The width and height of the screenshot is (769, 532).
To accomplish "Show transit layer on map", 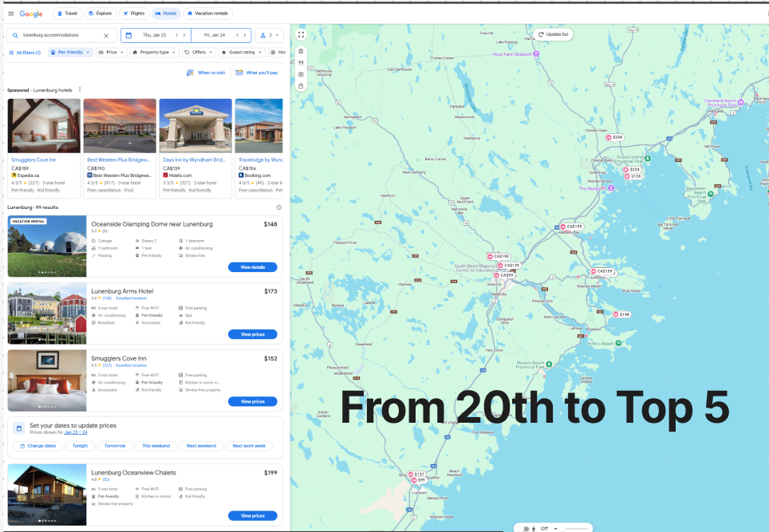I will coord(301,52).
